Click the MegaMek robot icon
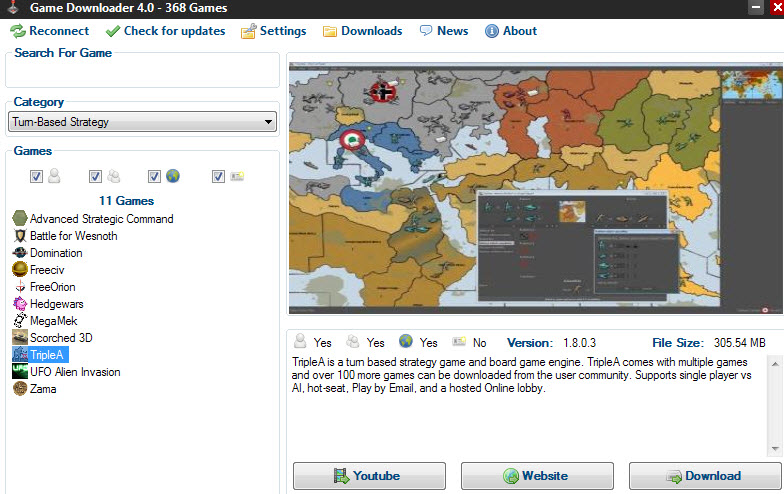The height and width of the screenshot is (494, 784). pos(20,320)
